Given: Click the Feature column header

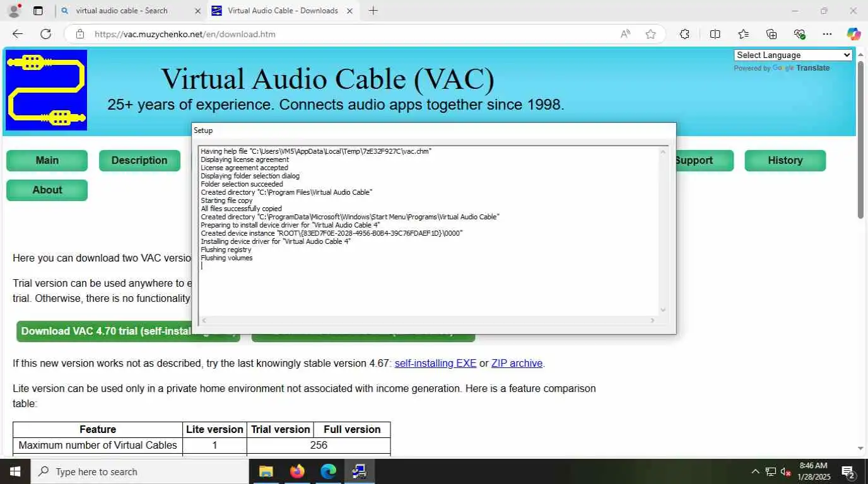Looking at the screenshot, I should pos(98,429).
